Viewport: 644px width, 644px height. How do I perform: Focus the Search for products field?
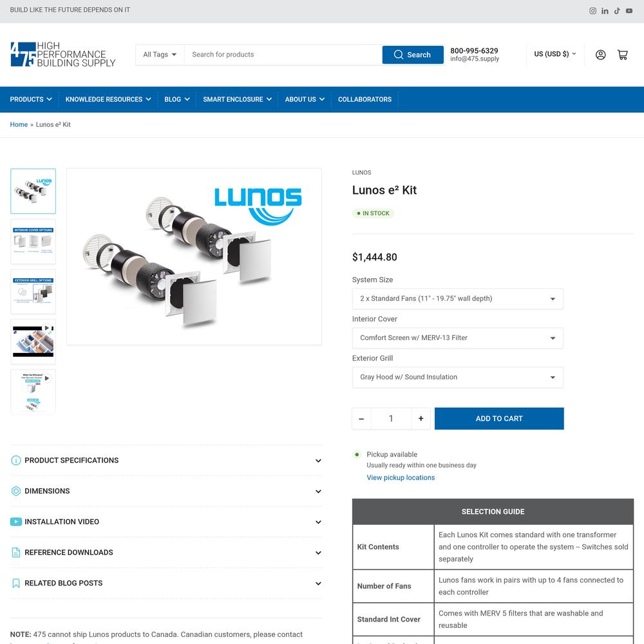tap(283, 55)
